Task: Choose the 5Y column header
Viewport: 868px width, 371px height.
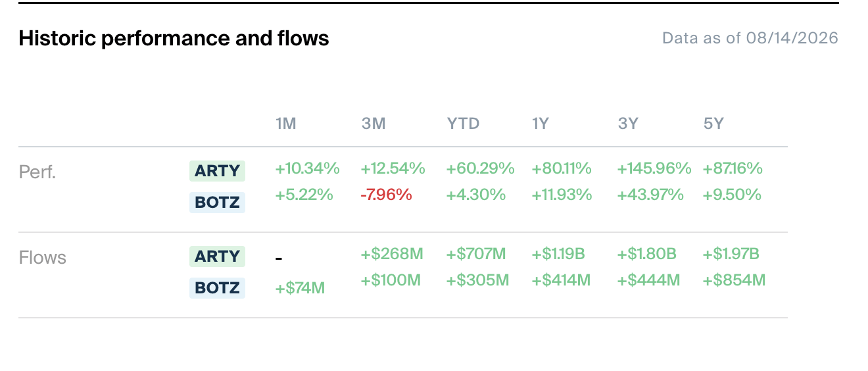Action: pos(713,124)
